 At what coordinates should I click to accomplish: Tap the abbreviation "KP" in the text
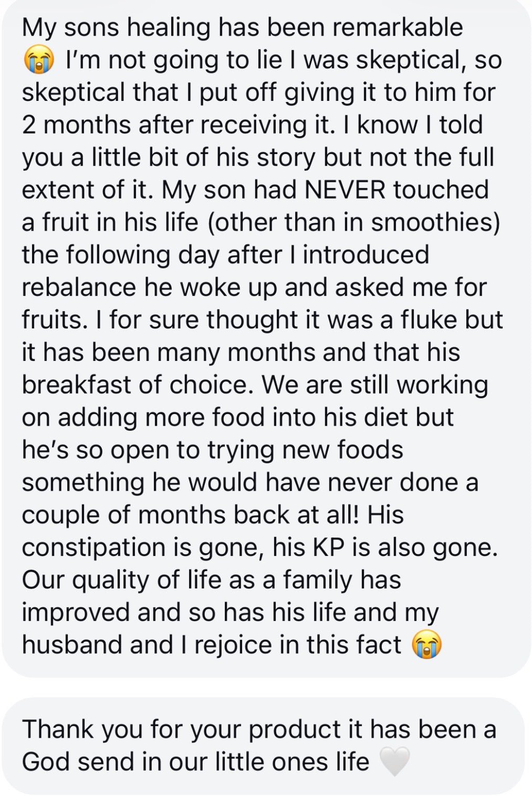pyautogui.click(x=328, y=547)
